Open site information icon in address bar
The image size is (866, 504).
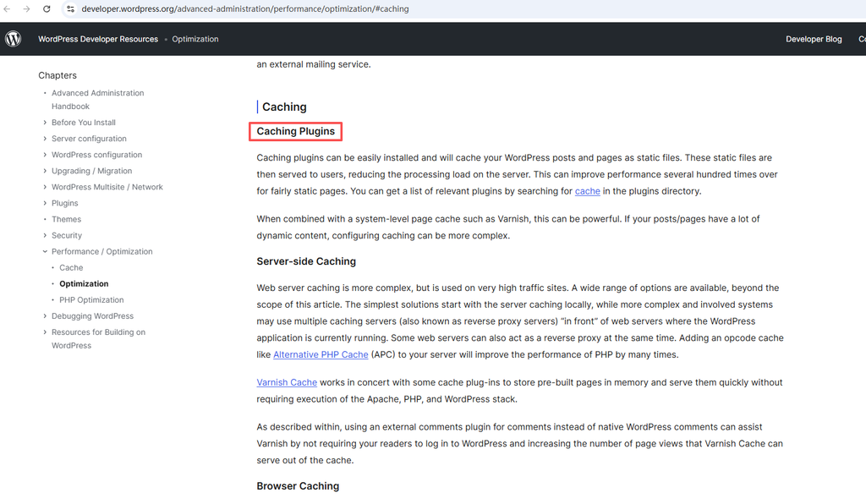tap(70, 8)
